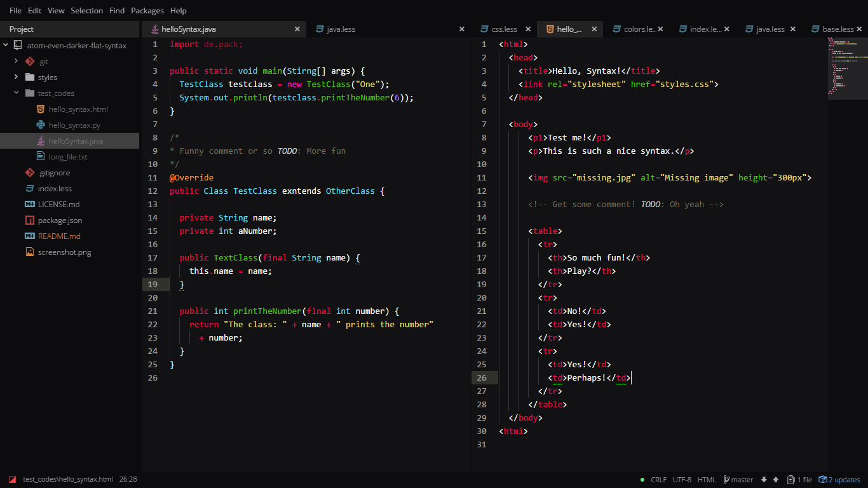This screenshot has width=868, height=488.
Task: Open the Selection menu
Action: (x=87, y=10)
